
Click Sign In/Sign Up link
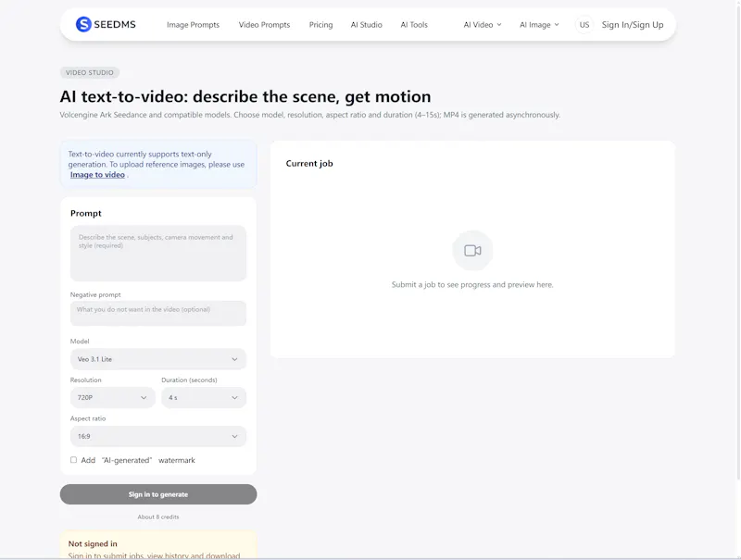633,25
